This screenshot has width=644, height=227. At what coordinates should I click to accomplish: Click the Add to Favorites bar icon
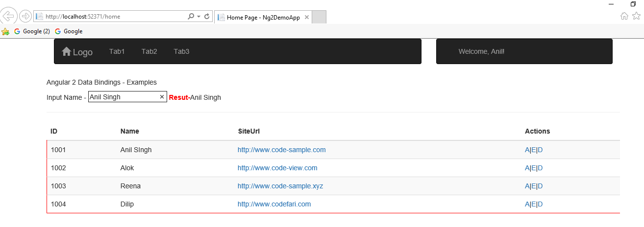pyautogui.click(x=5, y=31)
